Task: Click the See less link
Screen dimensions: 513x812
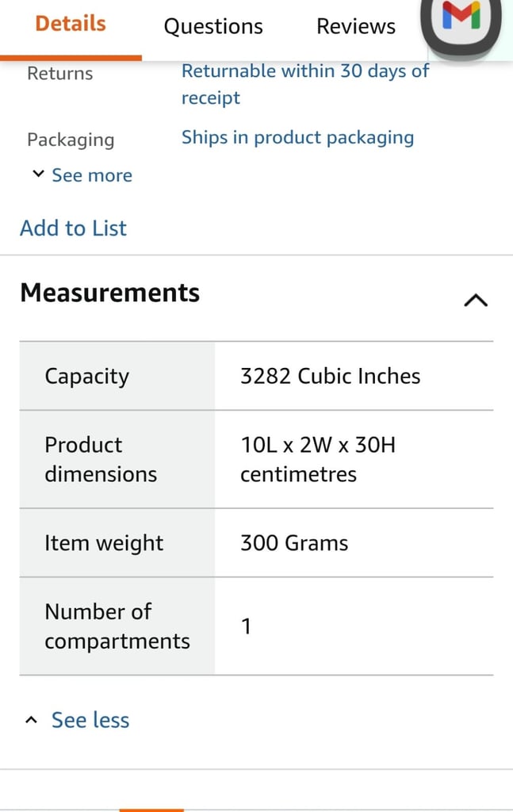Action: point(90,720)
